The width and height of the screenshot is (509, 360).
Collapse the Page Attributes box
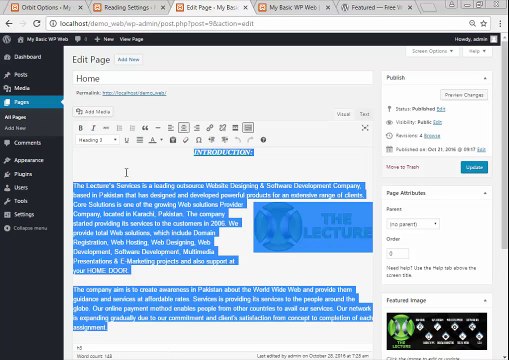(485, 193)
